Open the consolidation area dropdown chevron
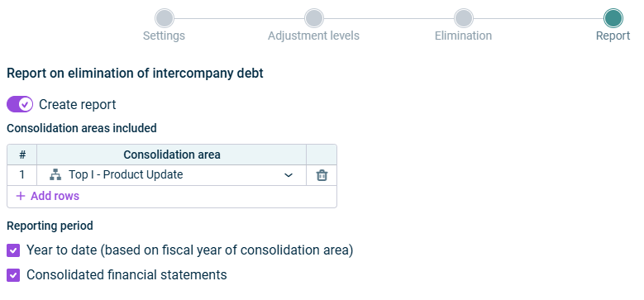The width and height of the screenshot is (644, 300). [x=289, y=175]
